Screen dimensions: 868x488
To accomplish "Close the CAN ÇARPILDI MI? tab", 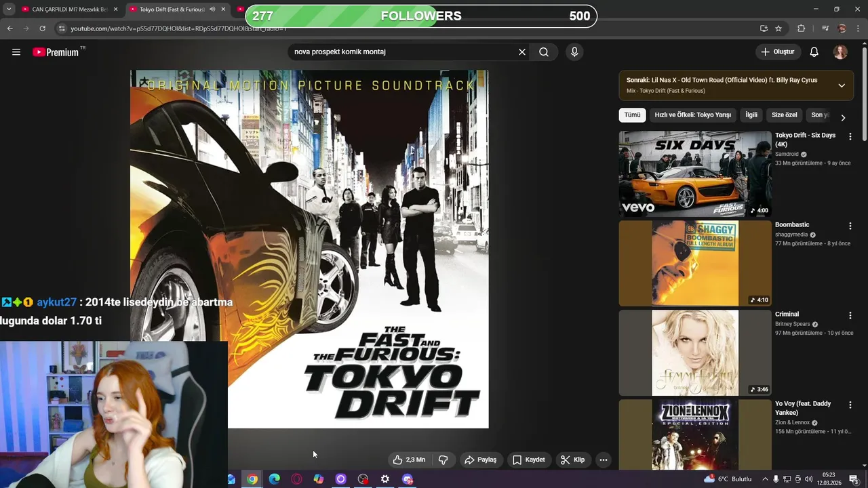I will [115, 9].
